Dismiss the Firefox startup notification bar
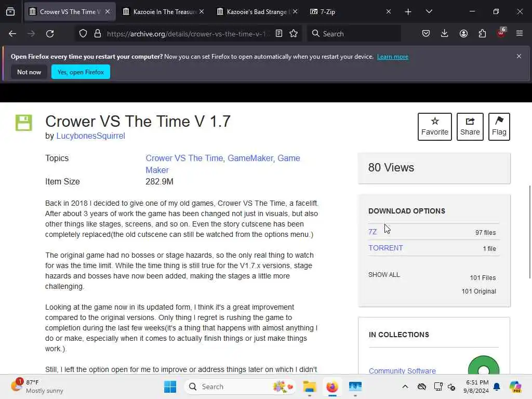This screenshot has height=399, width=532. (519, 56)
